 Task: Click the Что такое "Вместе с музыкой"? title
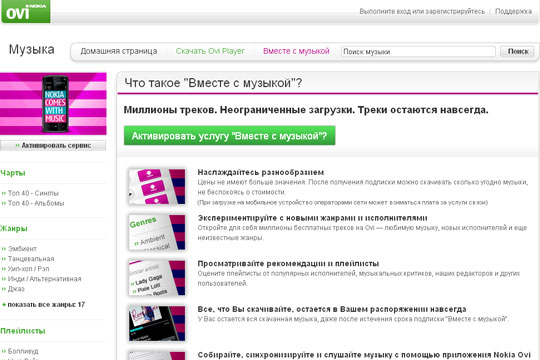[x=213, y=83]
